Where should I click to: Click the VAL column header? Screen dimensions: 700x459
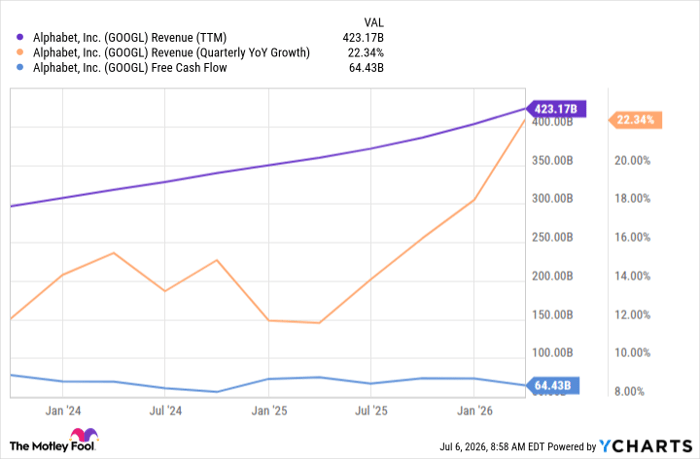click(374, 22)
